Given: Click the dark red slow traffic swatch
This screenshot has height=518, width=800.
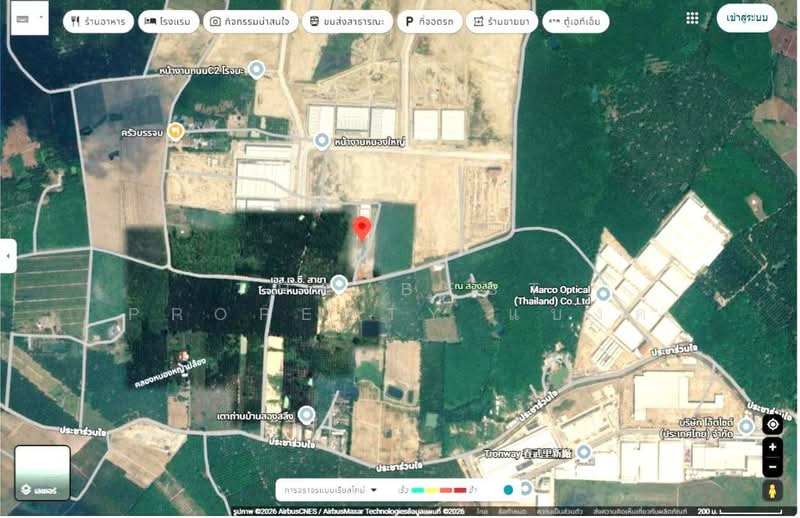Looking at the screenshot, I should tap(460, 490).
